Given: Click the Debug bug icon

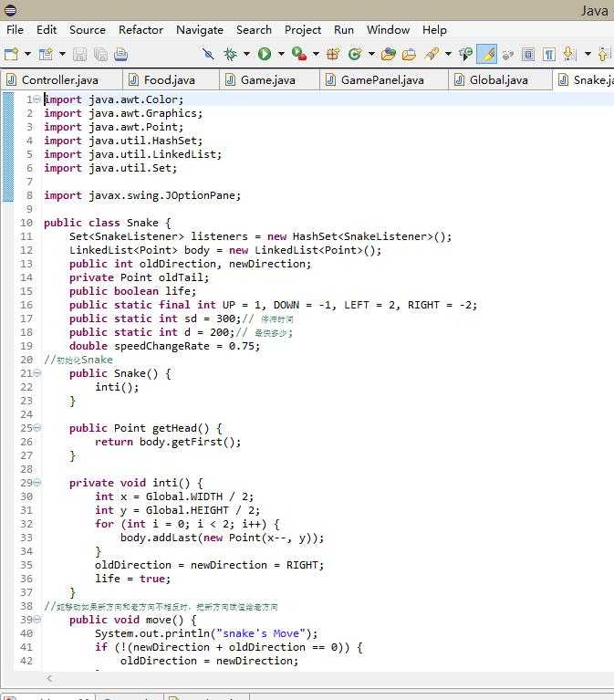Looking at the screenshot, I should pos(230,54).
